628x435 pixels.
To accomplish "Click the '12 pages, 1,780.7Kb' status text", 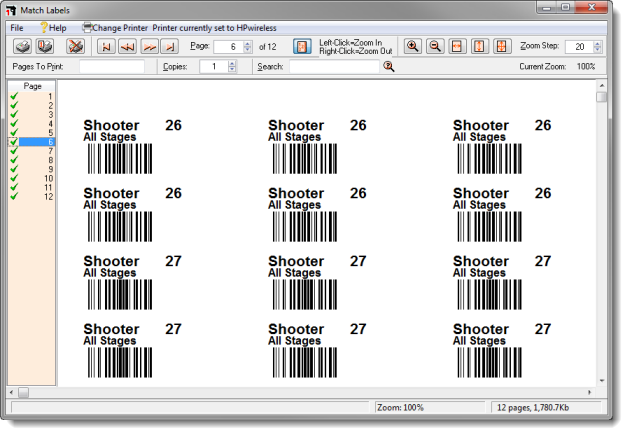I will pos(533,408).
